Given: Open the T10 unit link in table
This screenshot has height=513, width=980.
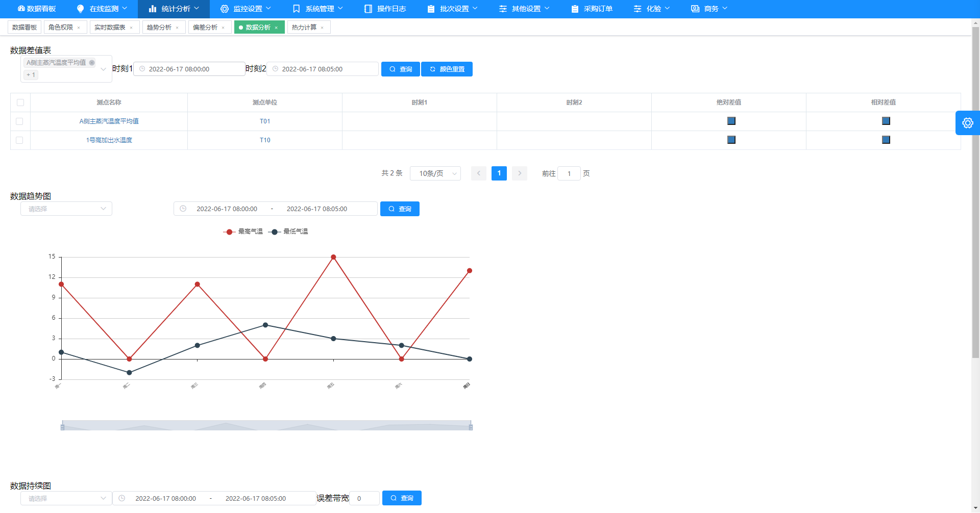Looking at the screenshot, I should (265, 140).
